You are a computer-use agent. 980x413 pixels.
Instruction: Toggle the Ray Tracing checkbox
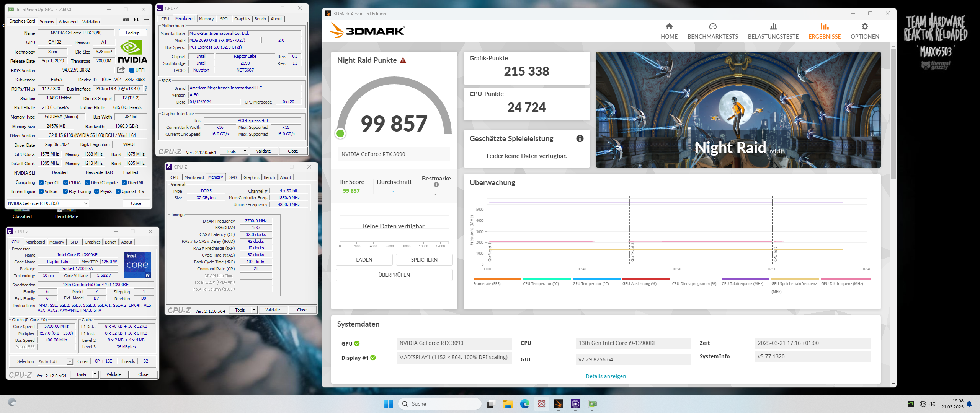click(x=65, y=192)
